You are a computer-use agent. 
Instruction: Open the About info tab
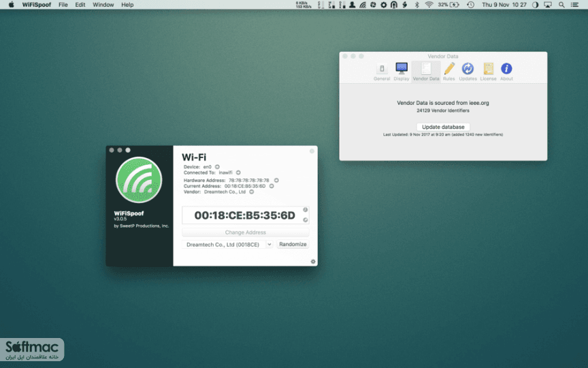click(x=506, y=72)
